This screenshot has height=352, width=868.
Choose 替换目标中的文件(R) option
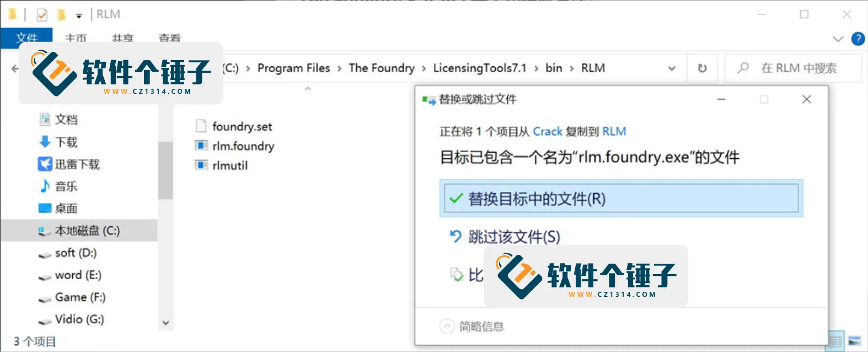coord(621,199)
